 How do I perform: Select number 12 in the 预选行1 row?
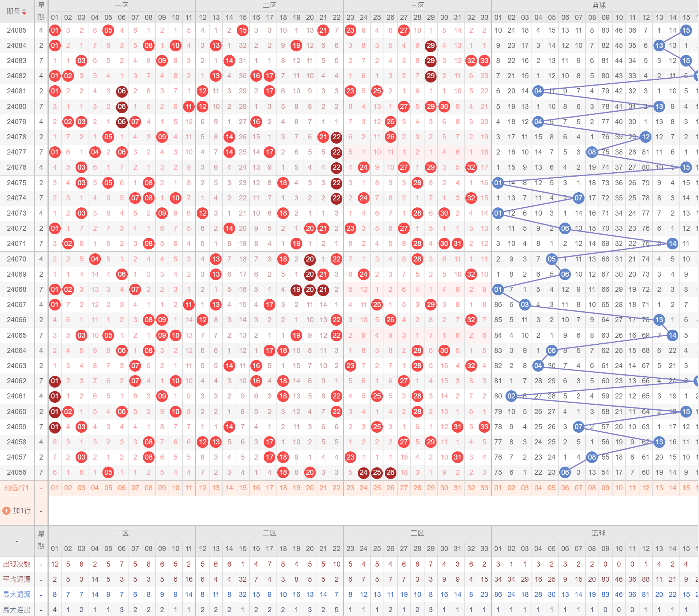point(202,488)
